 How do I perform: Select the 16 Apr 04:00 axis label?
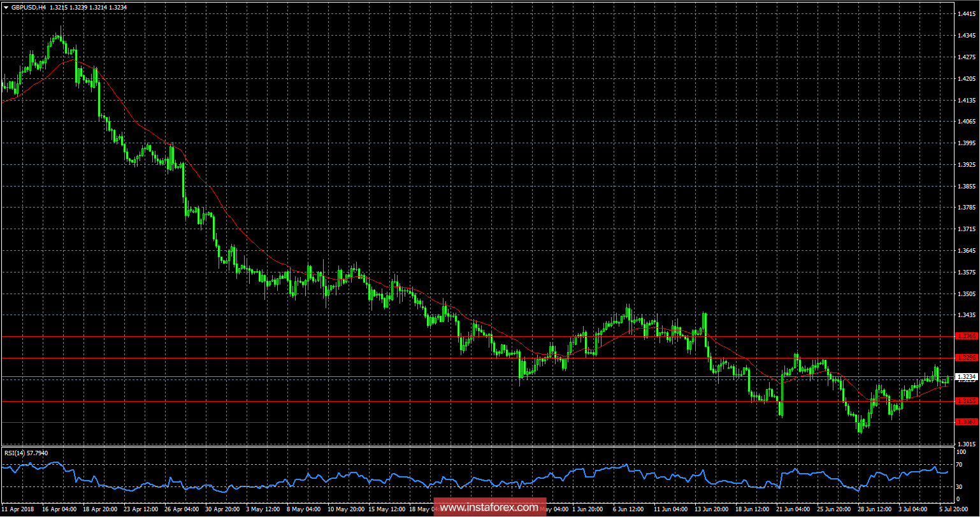point(60,509)
